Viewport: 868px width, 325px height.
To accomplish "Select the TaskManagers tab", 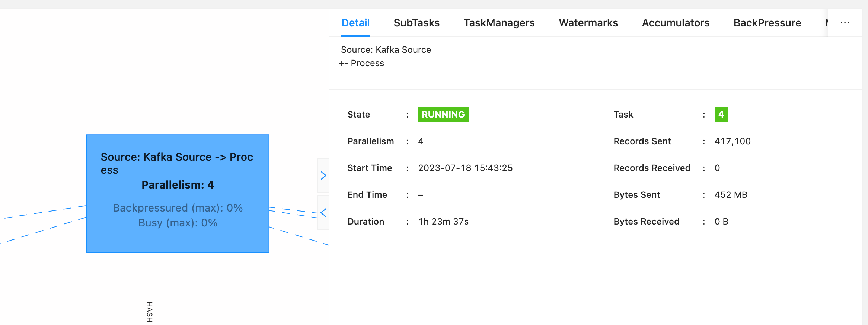I will click(x=499, y=23).
